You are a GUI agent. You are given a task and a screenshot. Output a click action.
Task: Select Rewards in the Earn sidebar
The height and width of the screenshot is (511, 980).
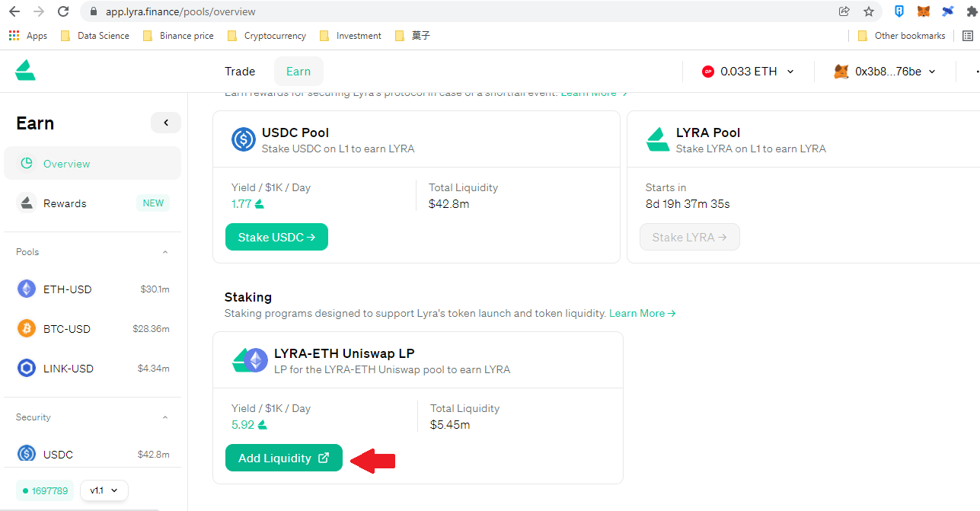tap(93, 203)
